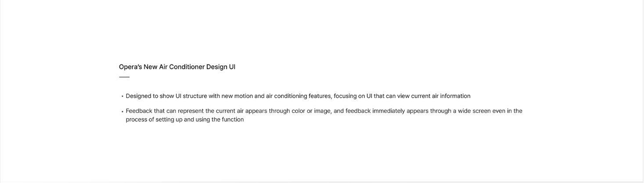The width and height of the screenshot is (644, 183).
Task: Click the word "Design" in the heading
Action: [x=216, y=67]
